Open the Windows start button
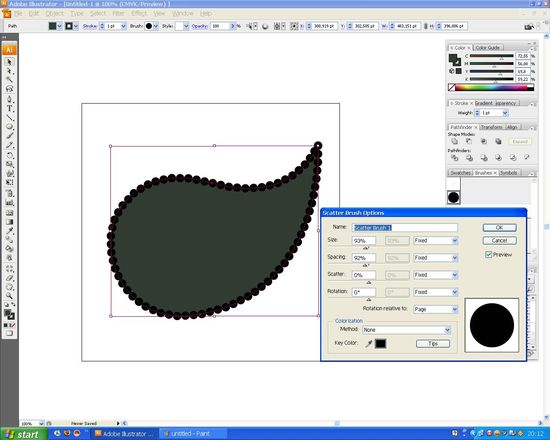This screenshot has width=550, height=440. pos(23,434)
